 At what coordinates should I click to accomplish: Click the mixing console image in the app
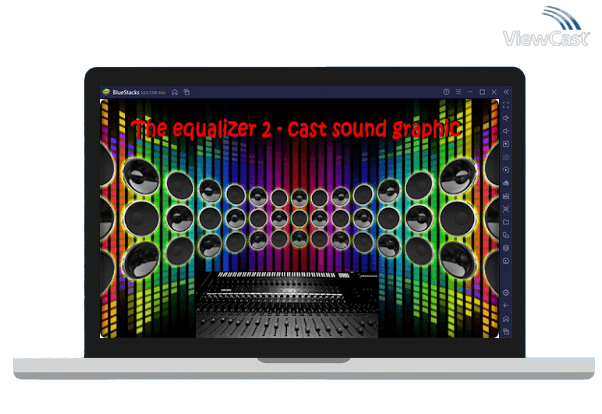pyautogui.click(x=287, y=305)
